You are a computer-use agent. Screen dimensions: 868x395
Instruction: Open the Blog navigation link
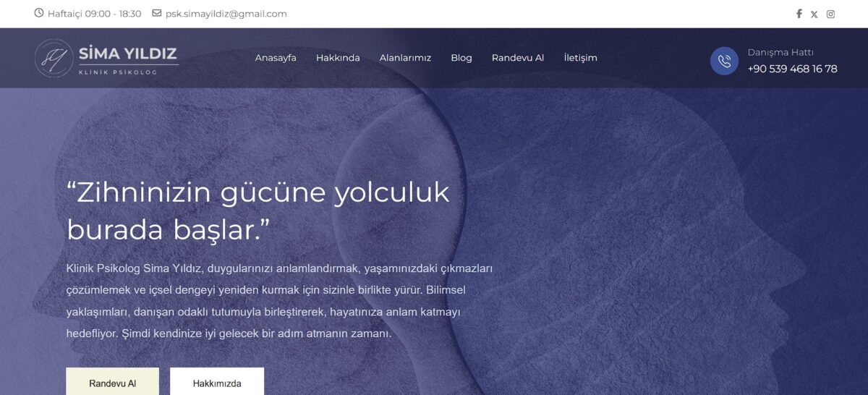[x=461, y=58]
